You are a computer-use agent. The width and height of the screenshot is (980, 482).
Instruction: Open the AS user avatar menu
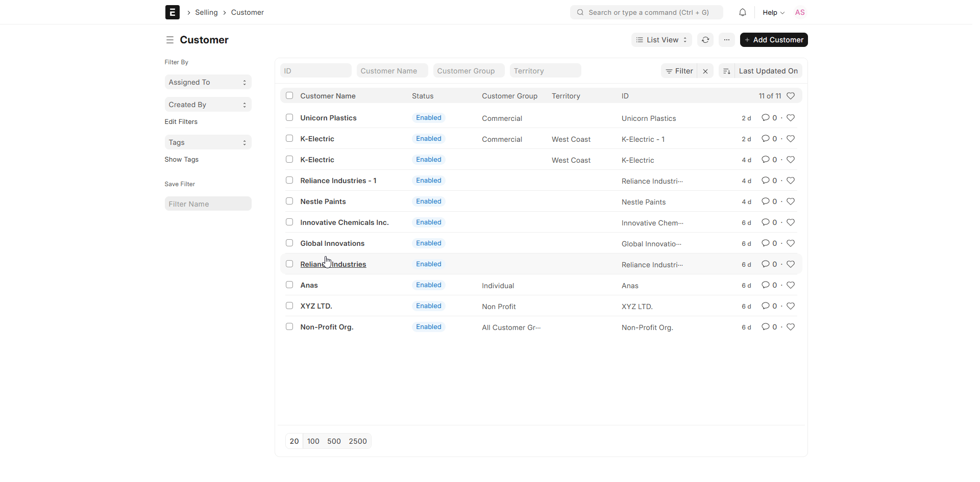pyautogui.click(x=800, y=12)
